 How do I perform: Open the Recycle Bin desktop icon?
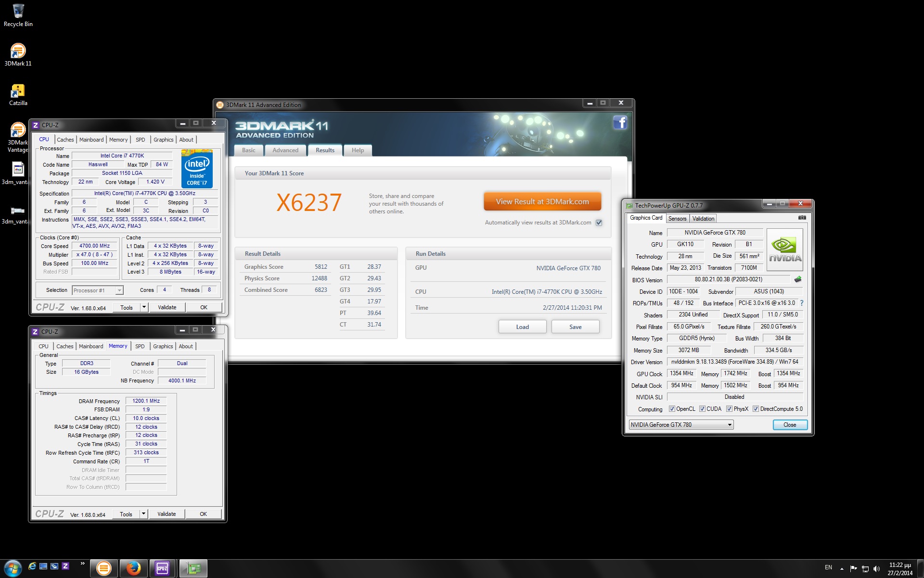coord(18,15)
